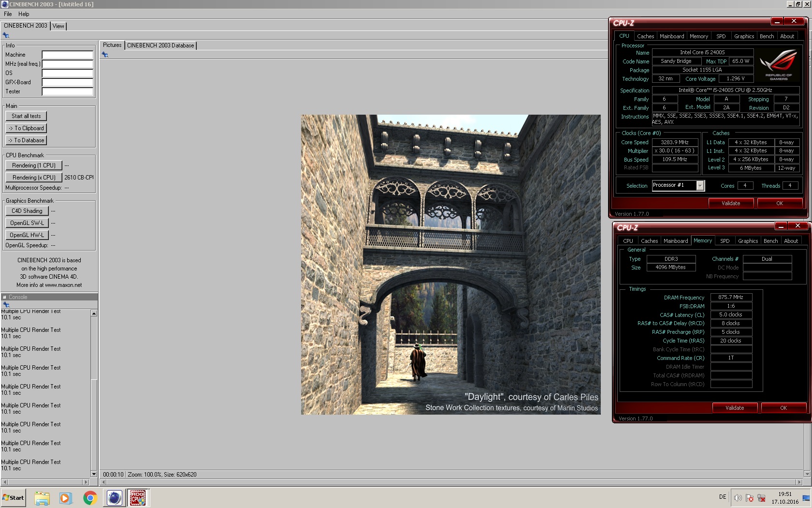
Task: Open the File menu
Action: point(8,14)
